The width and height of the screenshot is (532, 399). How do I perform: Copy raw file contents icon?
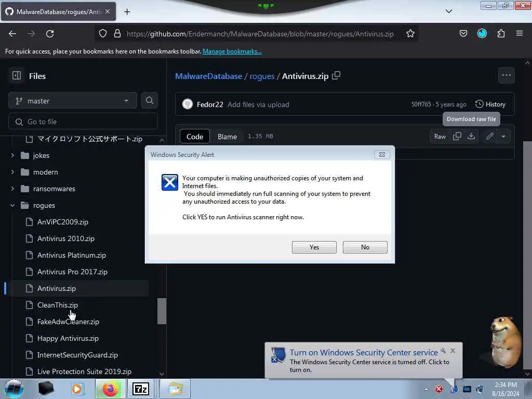tap(457, 137)
